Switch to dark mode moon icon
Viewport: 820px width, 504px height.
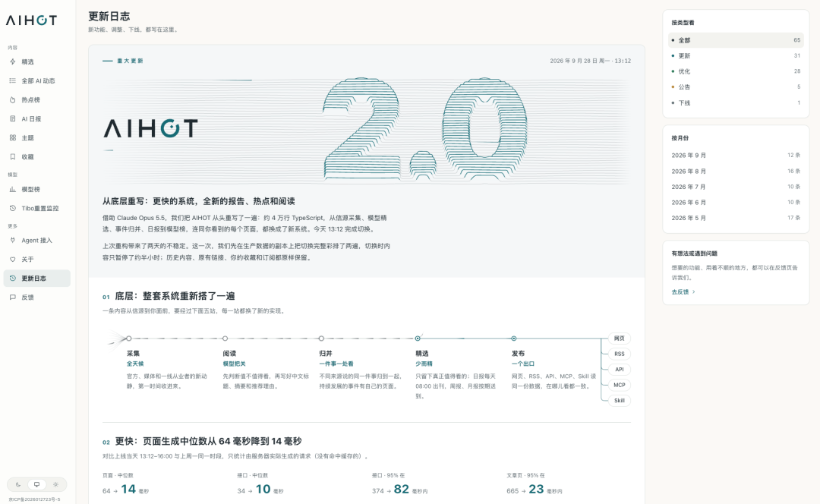point(18,485)
